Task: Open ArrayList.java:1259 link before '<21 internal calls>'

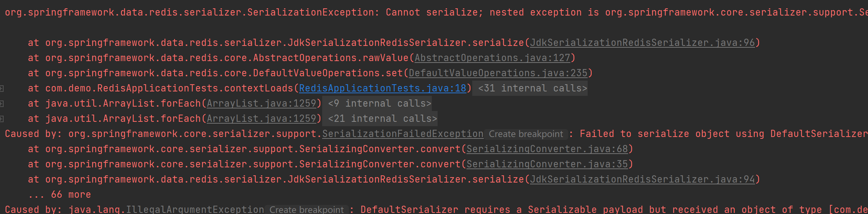Action: 262,119
